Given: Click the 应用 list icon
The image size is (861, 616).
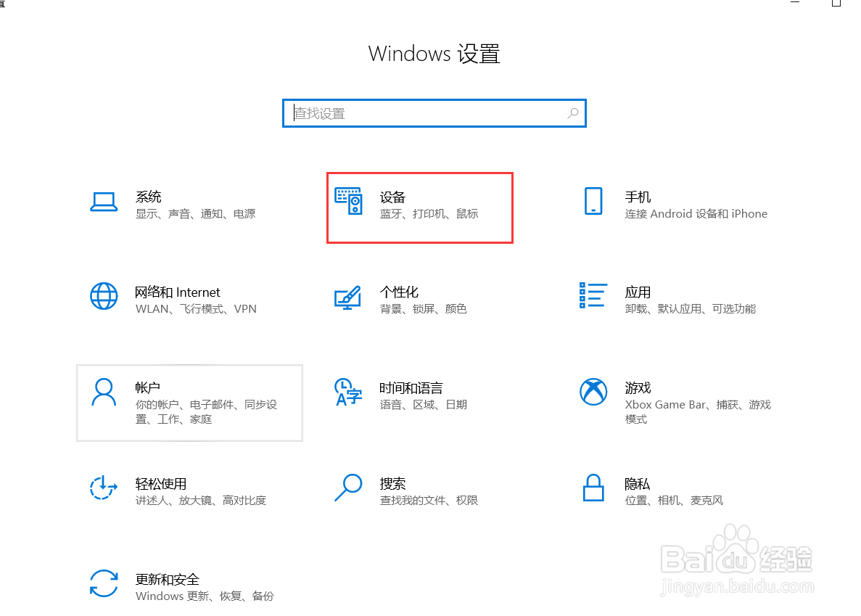Looking at the screenshot, I should pos(593,295).
